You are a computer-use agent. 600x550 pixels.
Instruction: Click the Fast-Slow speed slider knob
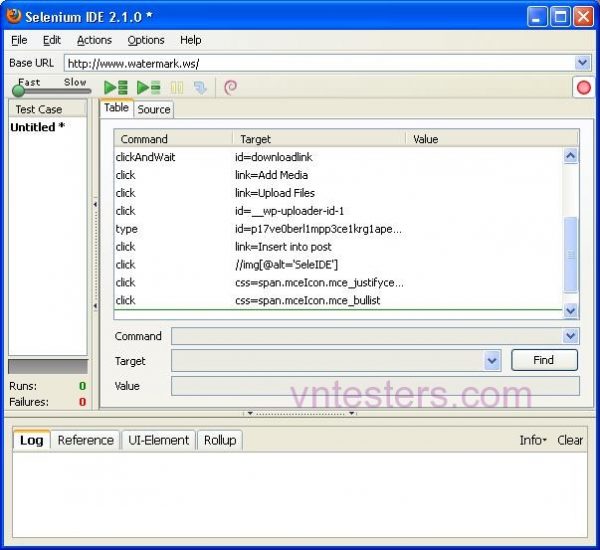(18, 91)
